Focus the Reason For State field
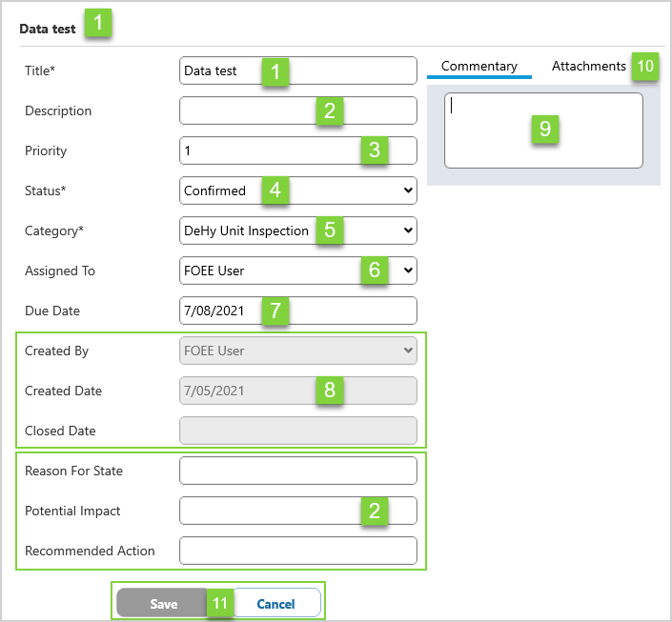Viewport: 672px width, 622px height. pos(297,472)
